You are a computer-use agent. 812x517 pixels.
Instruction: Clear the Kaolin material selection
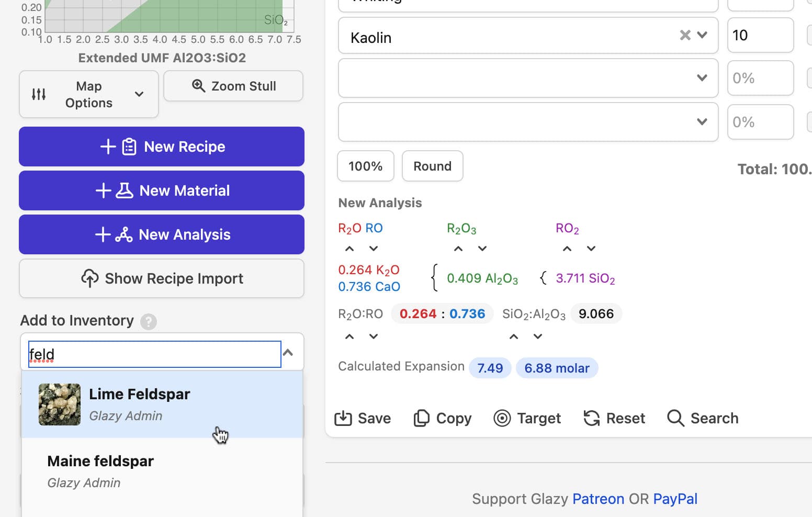685,35
